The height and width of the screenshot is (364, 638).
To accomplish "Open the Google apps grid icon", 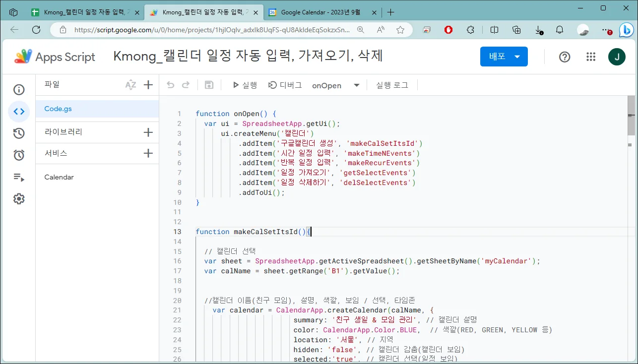I will (590, 57).
